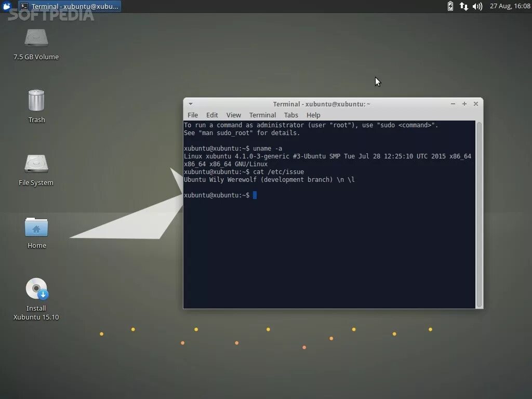Image resolution: width=532 pixels, height=399 pixels.
Task: Click the 'Linux xubuntu 4.1.0-3-generic' output line
Action: (327, 156)
